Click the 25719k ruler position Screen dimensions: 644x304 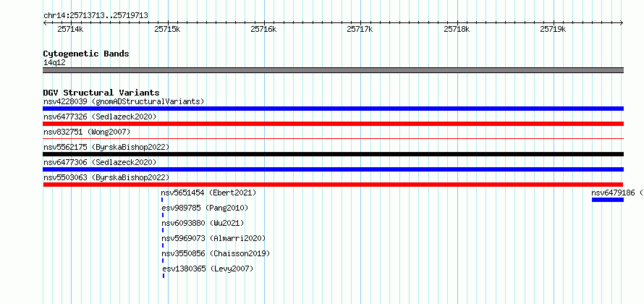tap(553, 29)
